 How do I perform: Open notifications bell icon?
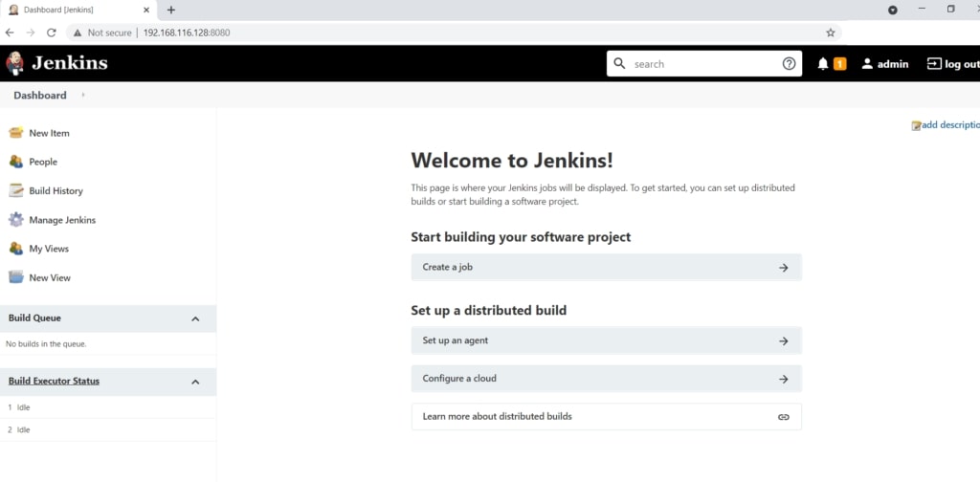point(823,64)
